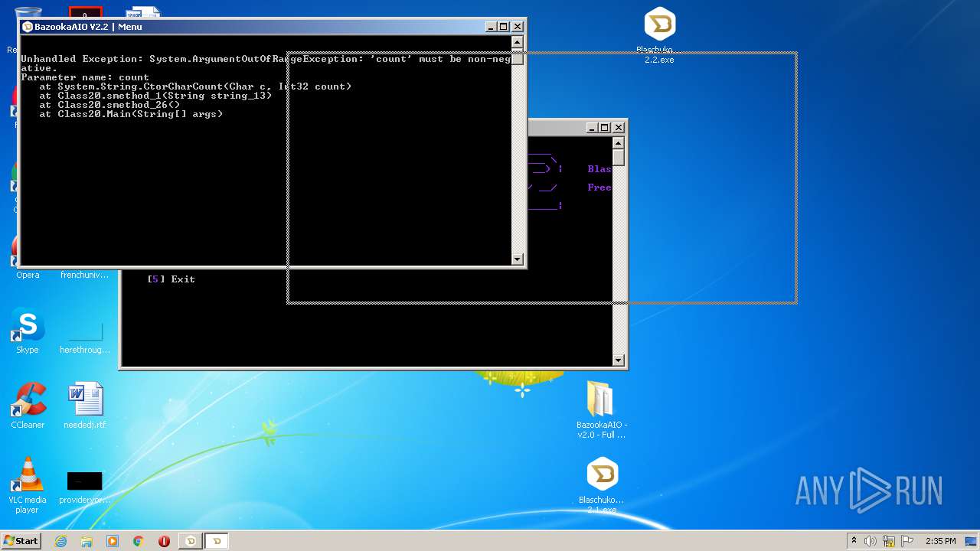Click the 'Parameter name: count' line

pos(85,77)
